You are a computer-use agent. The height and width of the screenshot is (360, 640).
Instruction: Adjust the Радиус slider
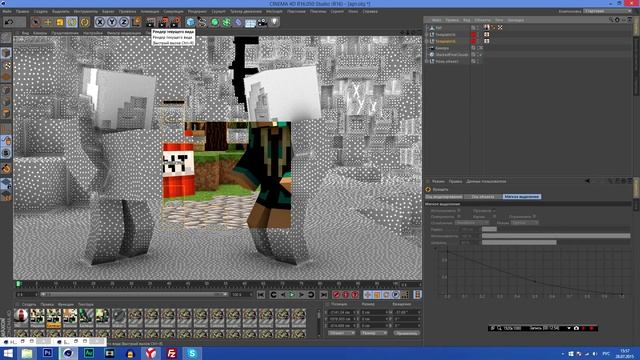click(x=556, y=229)
